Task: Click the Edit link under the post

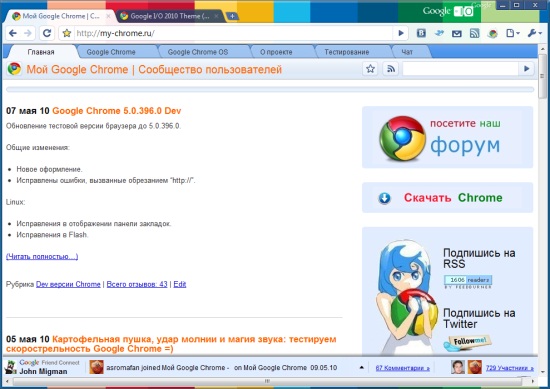Action: (180, 284)
